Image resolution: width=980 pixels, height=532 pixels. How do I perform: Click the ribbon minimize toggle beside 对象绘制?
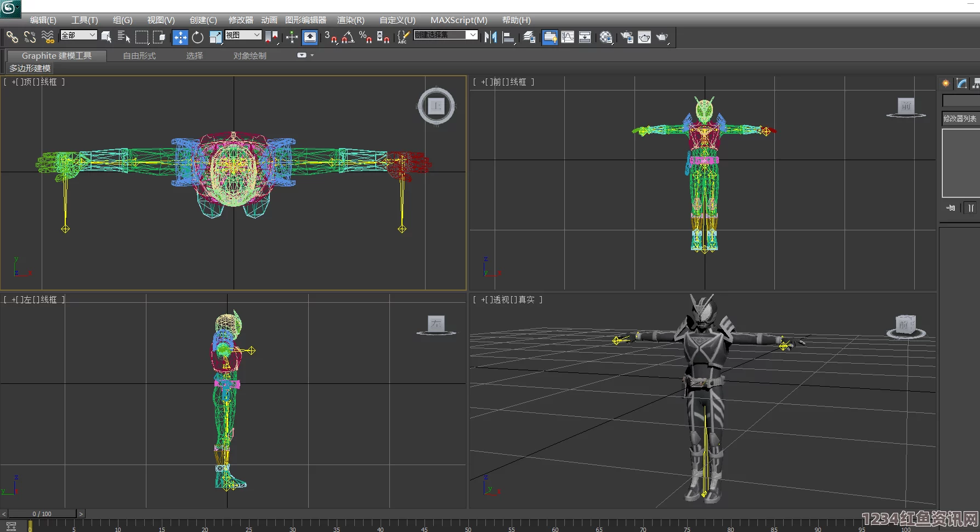point(302,55)
